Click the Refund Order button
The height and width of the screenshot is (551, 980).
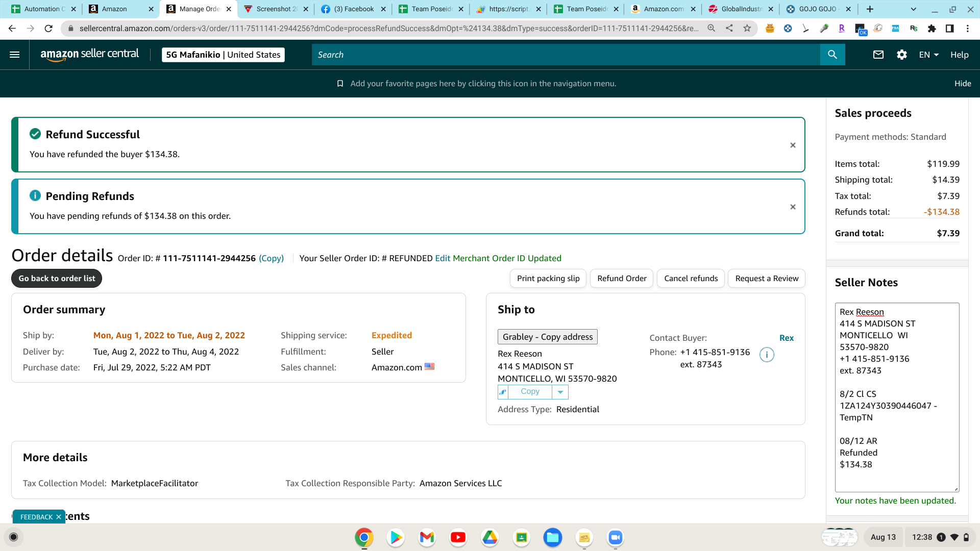[622, 279]
